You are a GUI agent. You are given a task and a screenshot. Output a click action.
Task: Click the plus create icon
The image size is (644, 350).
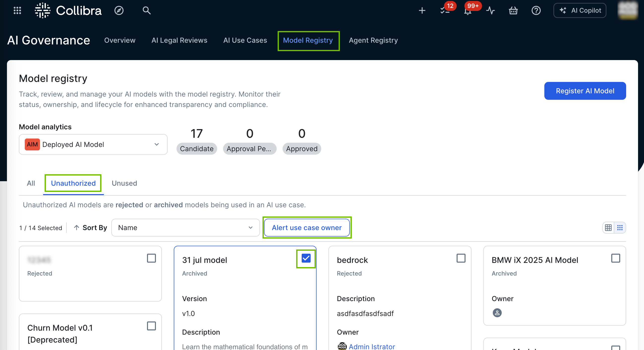point(422,10)
